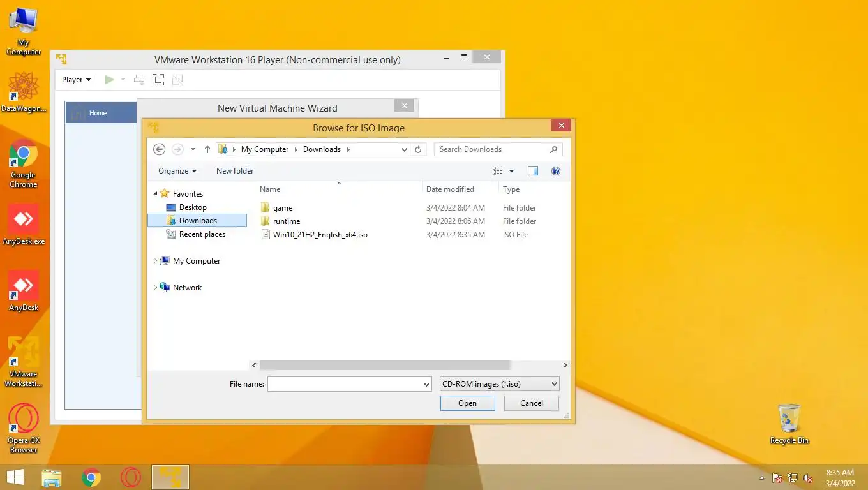Open Recent places in Favorites
Screen dimensions: 868x490
(202, 234)
